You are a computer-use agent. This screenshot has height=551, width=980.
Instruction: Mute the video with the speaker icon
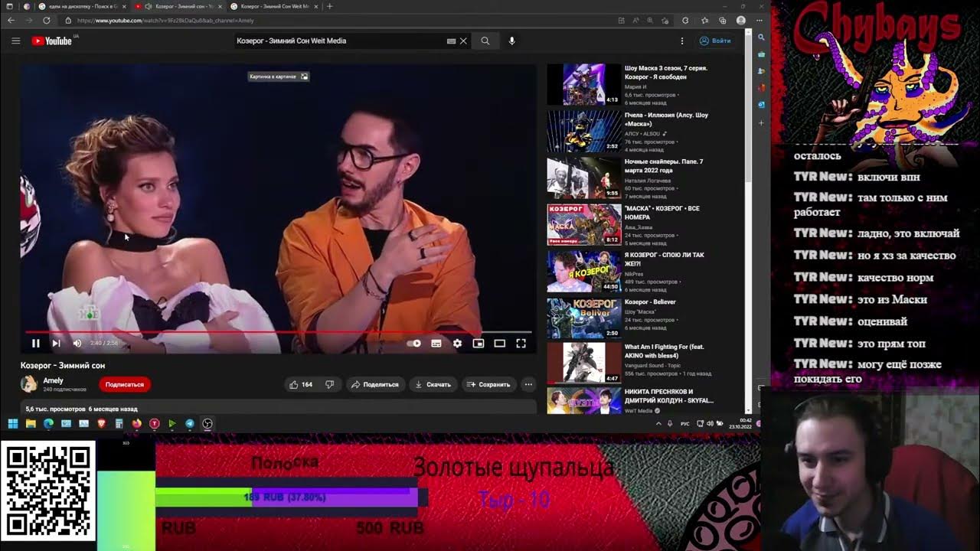[77, 344]
